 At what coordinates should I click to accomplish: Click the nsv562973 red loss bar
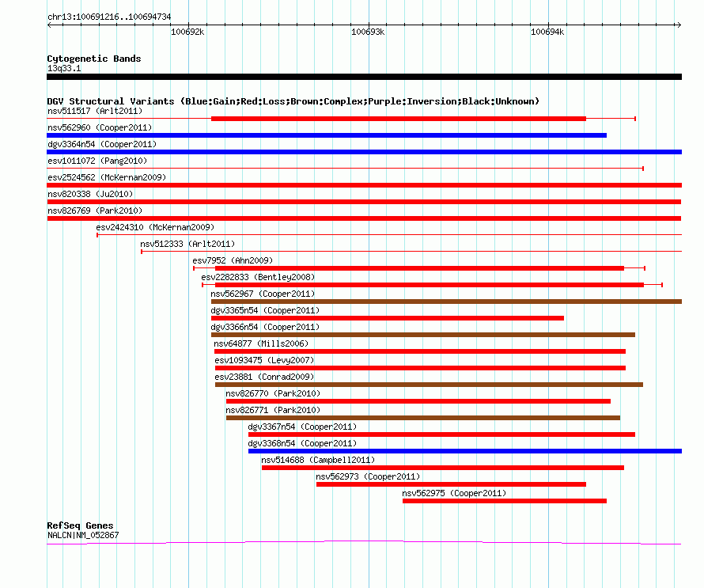point(451,484)
